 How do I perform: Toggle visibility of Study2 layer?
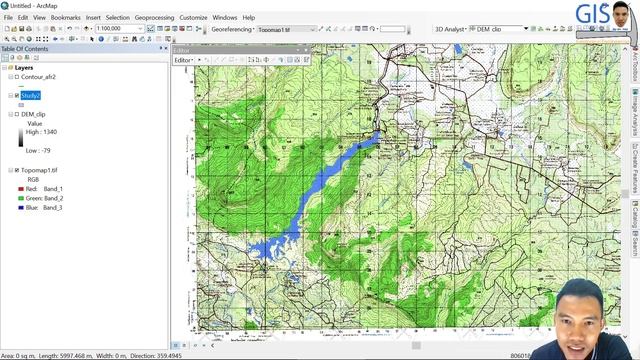[x=17, y=96]
